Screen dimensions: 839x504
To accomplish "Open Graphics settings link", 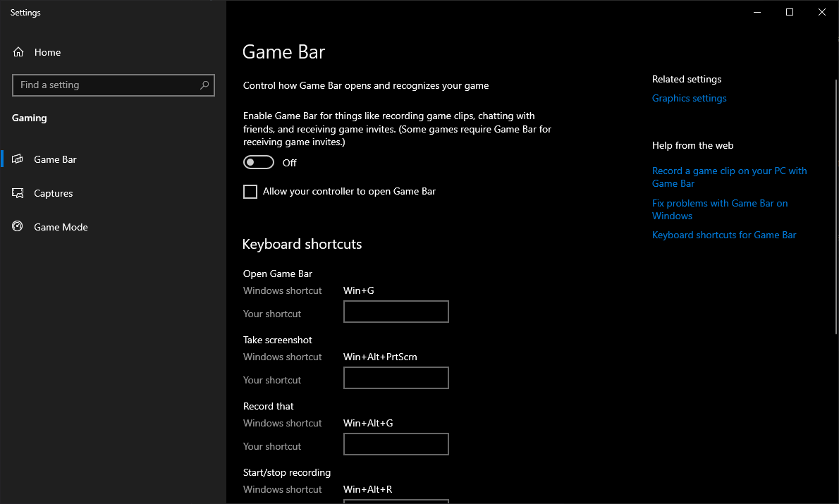I will (x=689, y=98).
